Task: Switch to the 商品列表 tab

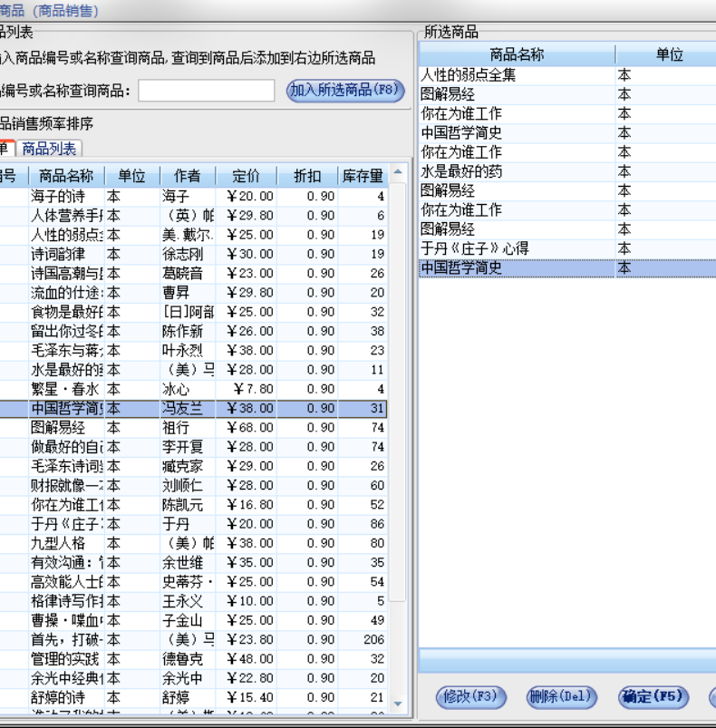Action: point(49,149)
